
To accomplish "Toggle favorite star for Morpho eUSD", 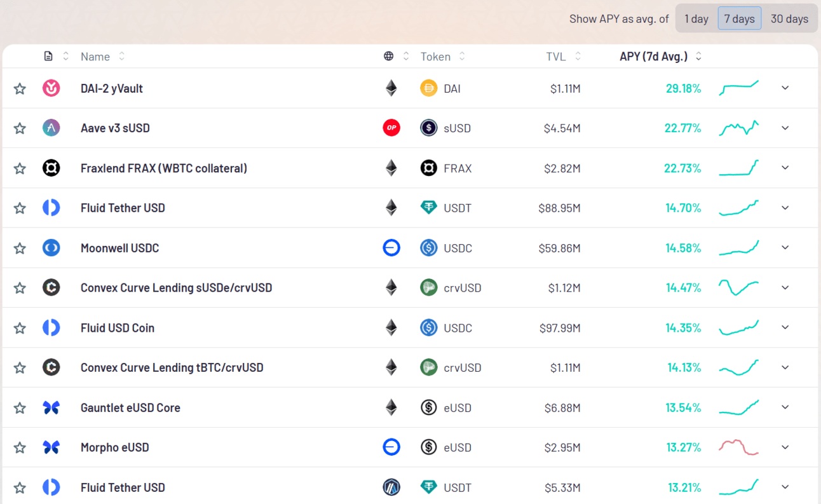I will click(20, 447).
